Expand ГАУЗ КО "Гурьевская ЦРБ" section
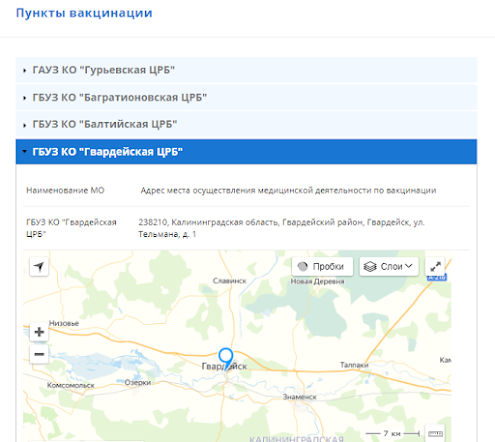The height and width of the screenshot is (442, 495). (246, 70)
